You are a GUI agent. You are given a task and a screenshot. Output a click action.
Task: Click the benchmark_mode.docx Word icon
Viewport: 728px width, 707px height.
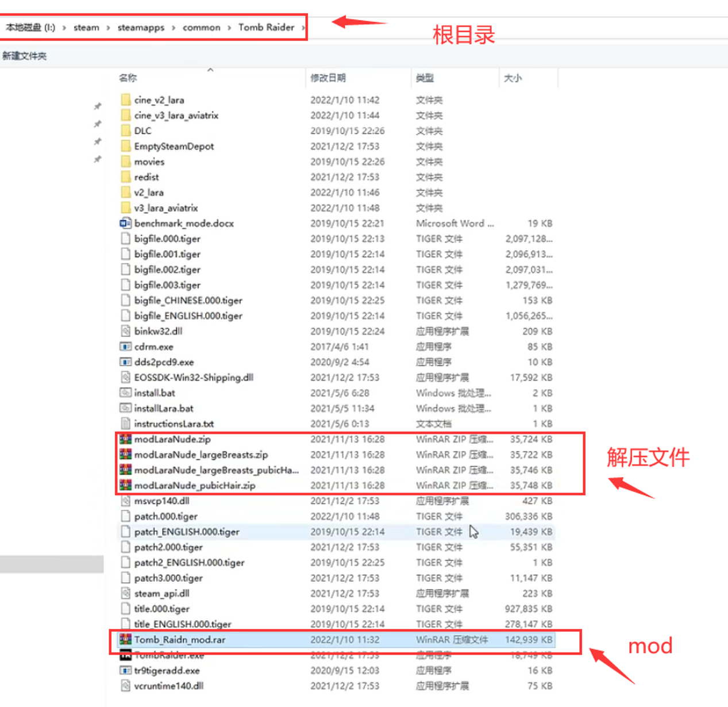(x=125, y=223)
